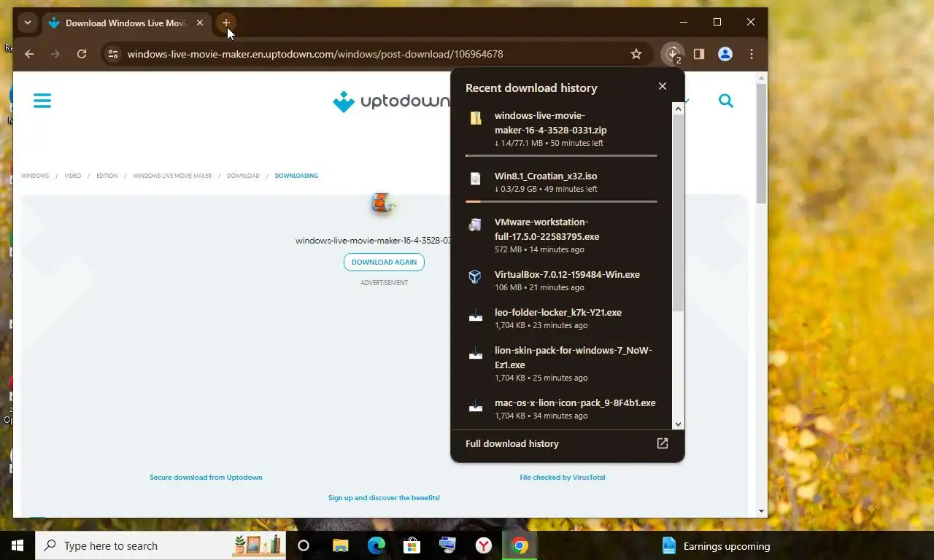934x560 pixels.
Task: Click the VMware installer file icon
Action: pos(476,225)
